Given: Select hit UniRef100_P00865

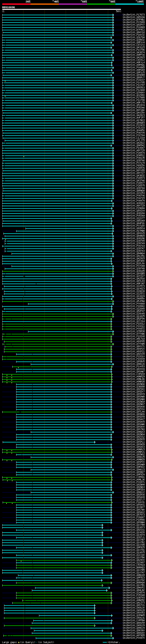Looking at the screenshot, I should 134,67.
